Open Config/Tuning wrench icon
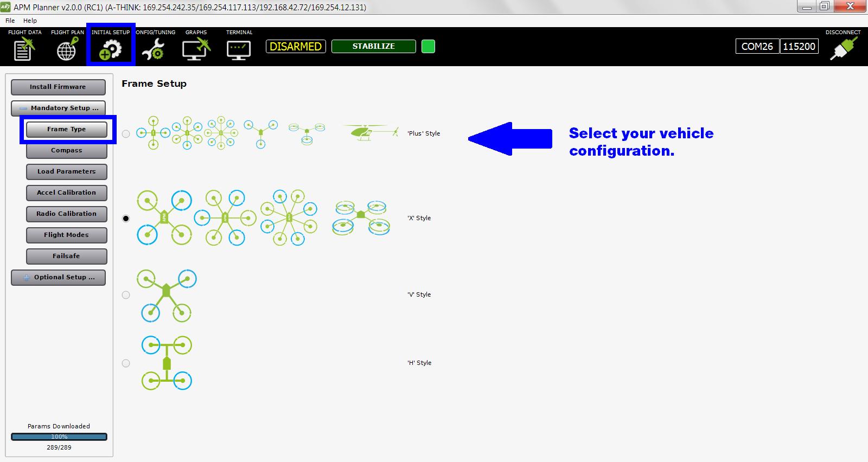Image resolution: width=868 pixels, height=462 pixels. 154,49
